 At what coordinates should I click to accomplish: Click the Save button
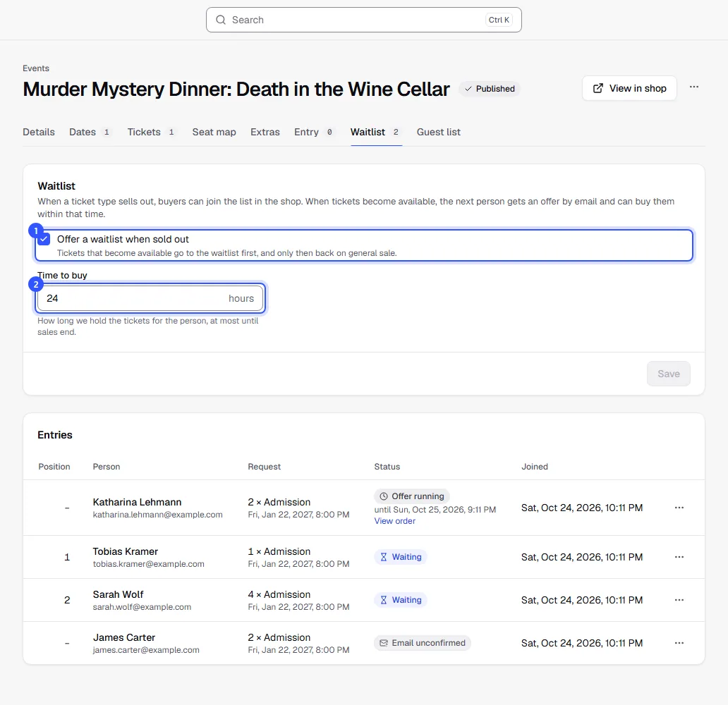coord(669,374)
